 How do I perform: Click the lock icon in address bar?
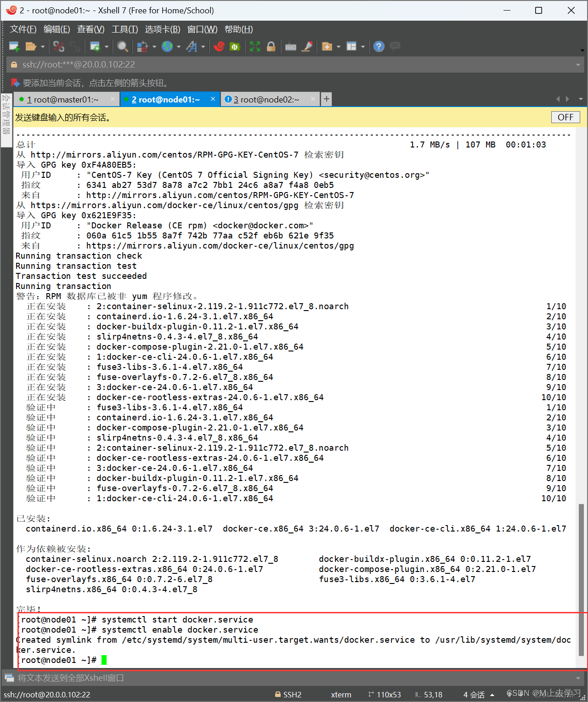point(14,65)
